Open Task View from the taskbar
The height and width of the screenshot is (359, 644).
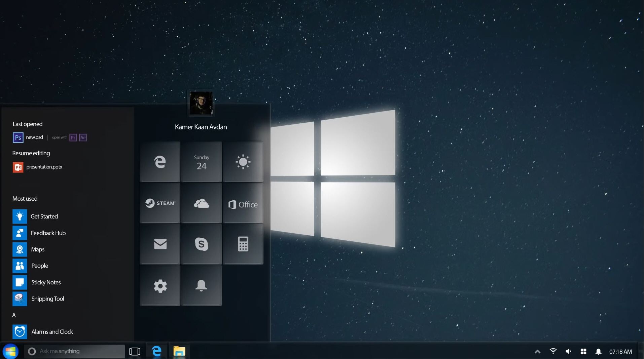pos(135,352)
